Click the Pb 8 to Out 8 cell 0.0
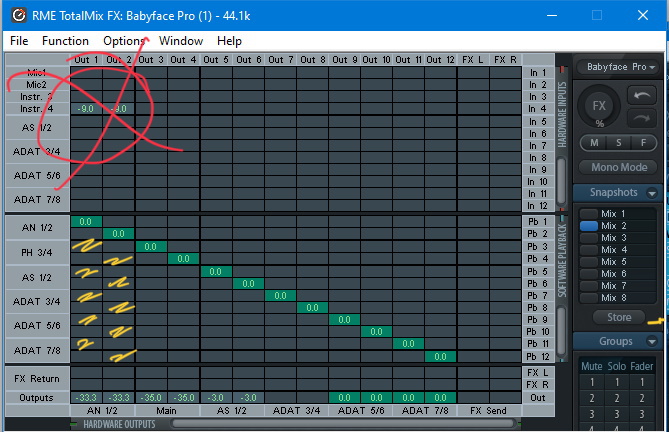 312,307
